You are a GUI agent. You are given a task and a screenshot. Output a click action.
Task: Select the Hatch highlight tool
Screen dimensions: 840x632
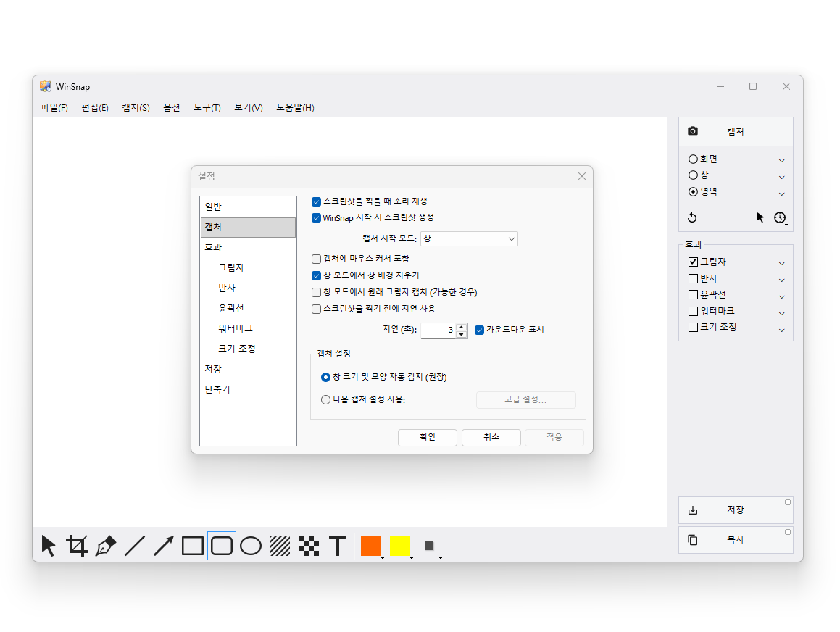tap(280, 546)
